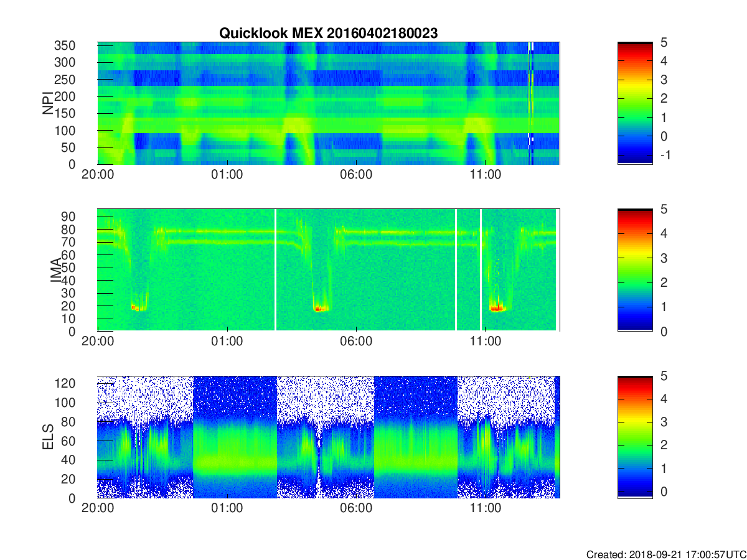This screenshot has width=747, height=560.
Task: Select the IMA y-axis label
Action: tap(55, 270)
